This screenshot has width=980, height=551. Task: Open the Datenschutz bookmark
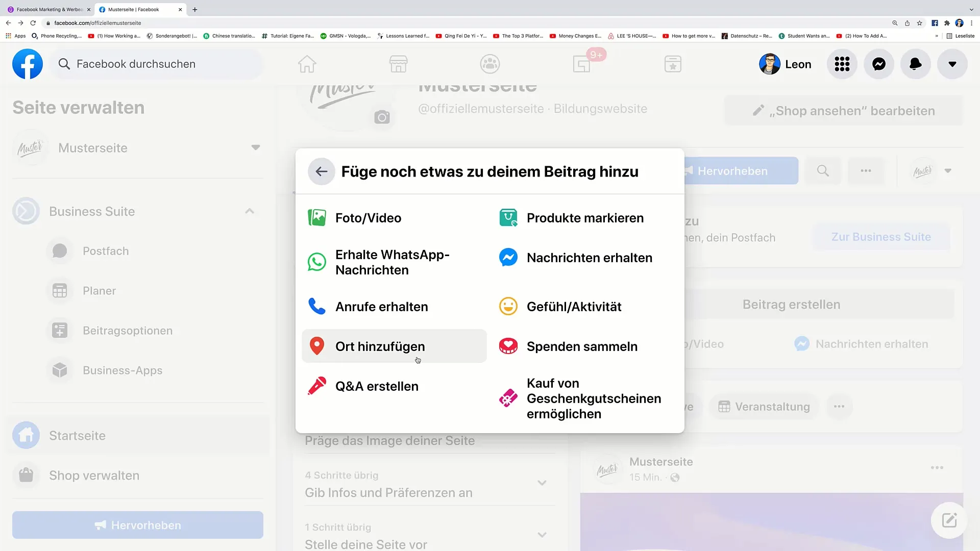747,36
